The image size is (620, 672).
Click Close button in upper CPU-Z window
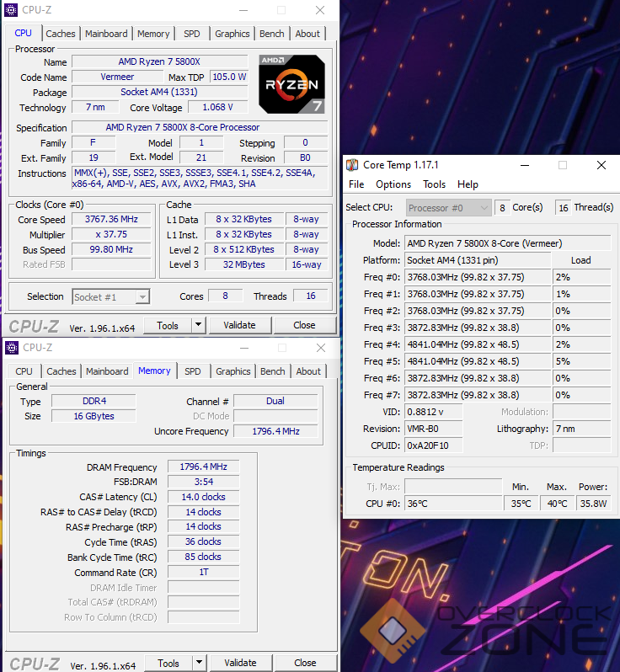click(304, 325)
